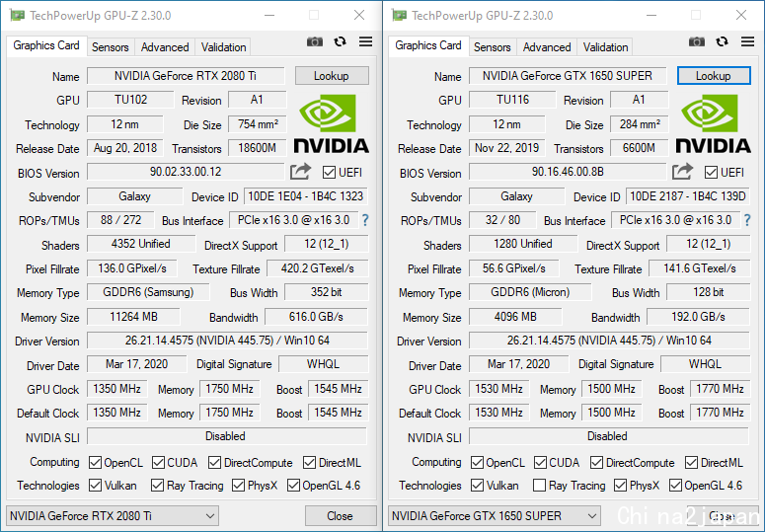Click GPU-Z title bar app icon of right window
This screenshot has height=532, width=765.
tap(400, 15)
